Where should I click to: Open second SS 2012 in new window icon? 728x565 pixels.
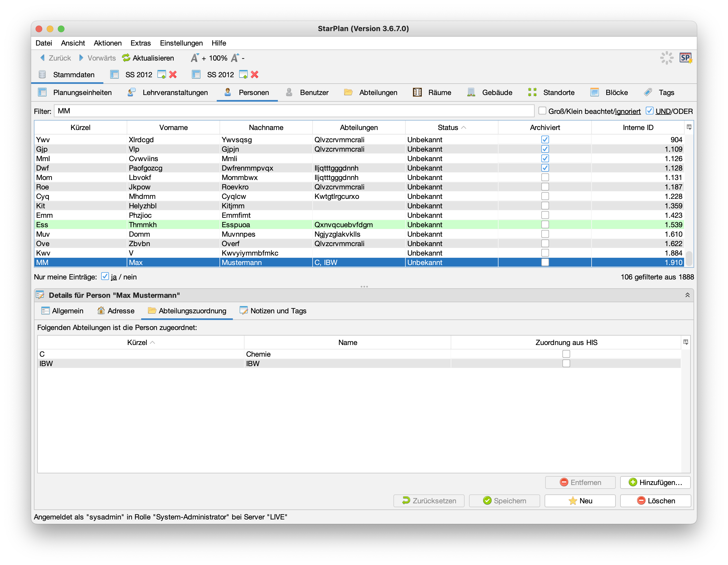(x=243, y=75)
